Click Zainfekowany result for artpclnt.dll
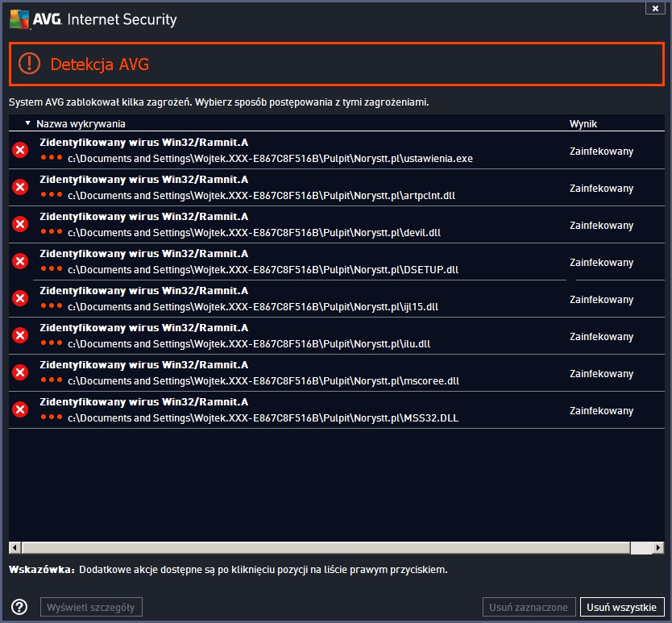 (601, 189)
